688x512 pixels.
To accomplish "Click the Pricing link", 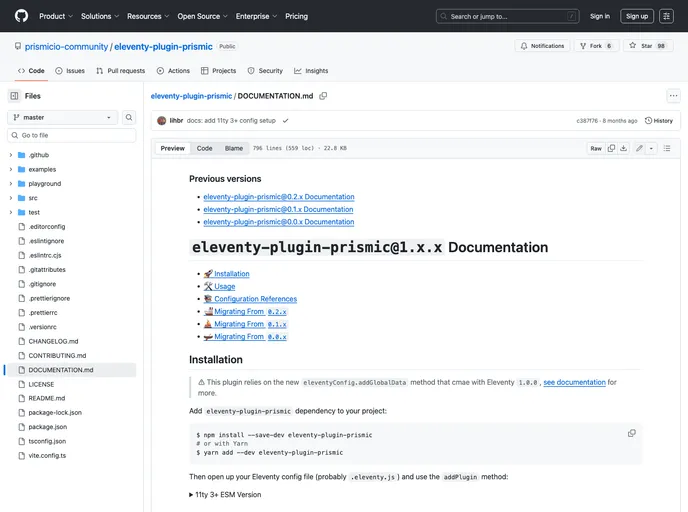I will 297,16.
